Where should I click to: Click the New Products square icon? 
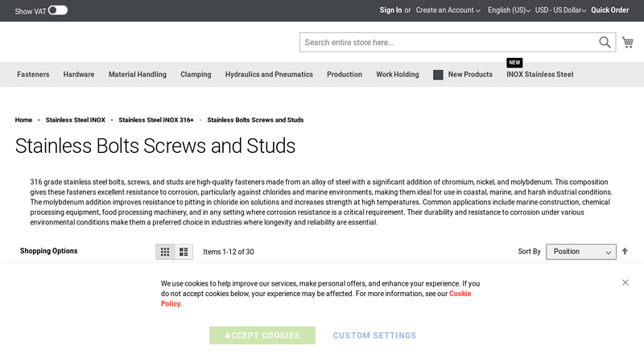438,75
